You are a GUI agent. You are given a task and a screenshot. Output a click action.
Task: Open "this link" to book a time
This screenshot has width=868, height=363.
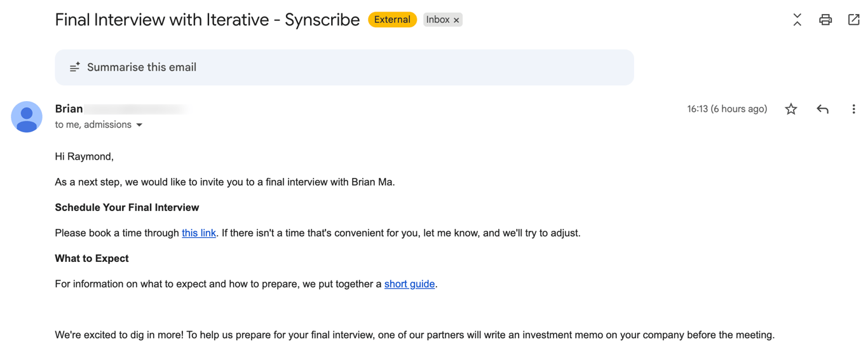click(x=199, y=233)
